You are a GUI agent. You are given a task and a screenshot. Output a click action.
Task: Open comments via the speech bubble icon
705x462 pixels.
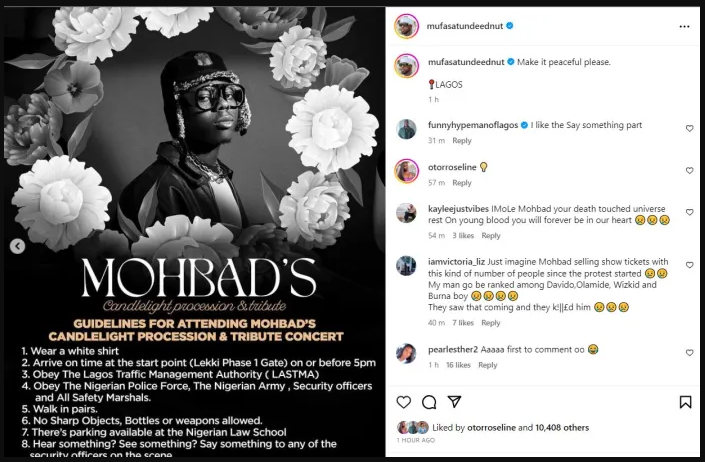pos(429,402)
